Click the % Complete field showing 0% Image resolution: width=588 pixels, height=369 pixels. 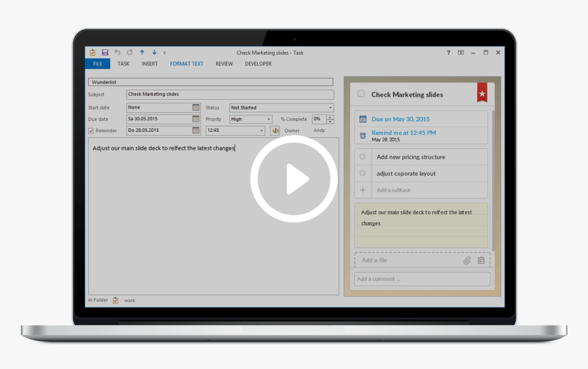tap(319, 119)
